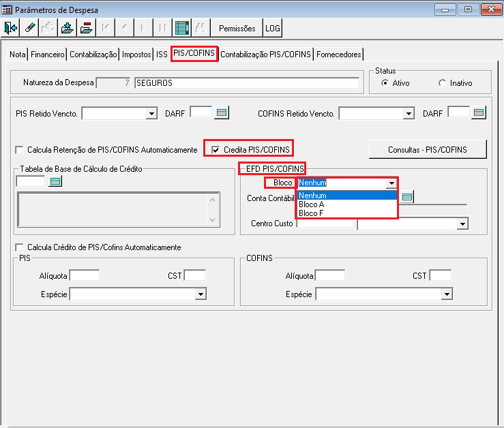504x428 pixels.
Task: Open PIS Retido DARF lookup icon
Action: [222, 112]
